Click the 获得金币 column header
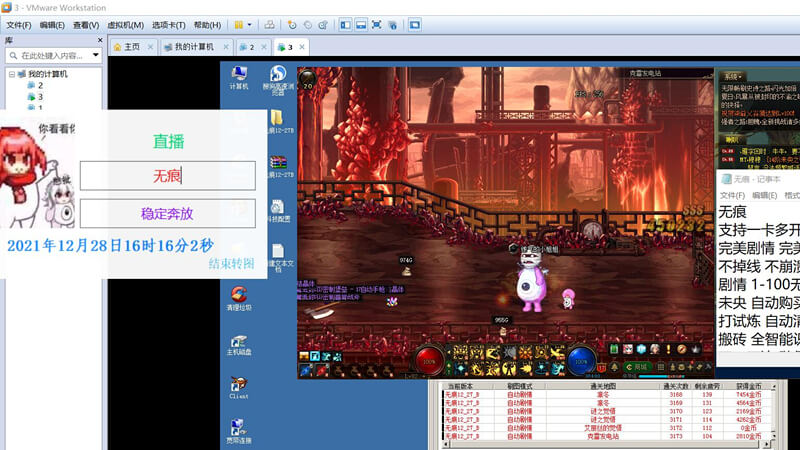Viewport: 800px width, 450px height. [x=748, y=386]
